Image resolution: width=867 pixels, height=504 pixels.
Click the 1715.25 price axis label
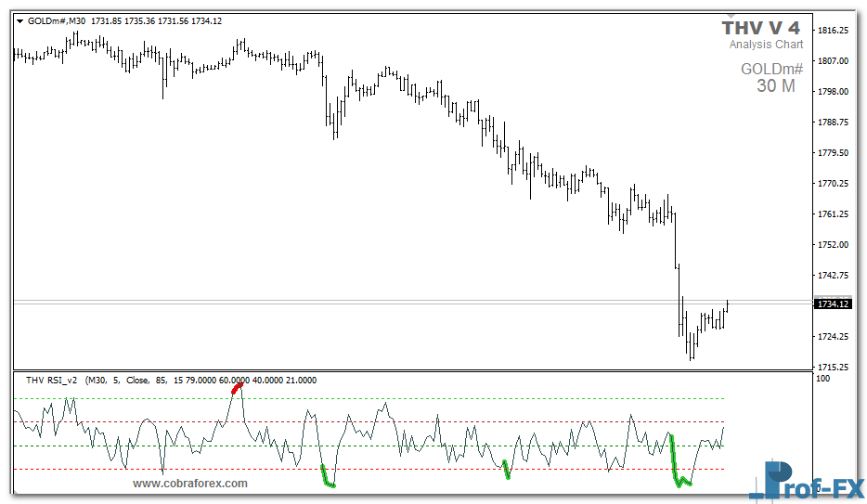(x=833, y=368)
